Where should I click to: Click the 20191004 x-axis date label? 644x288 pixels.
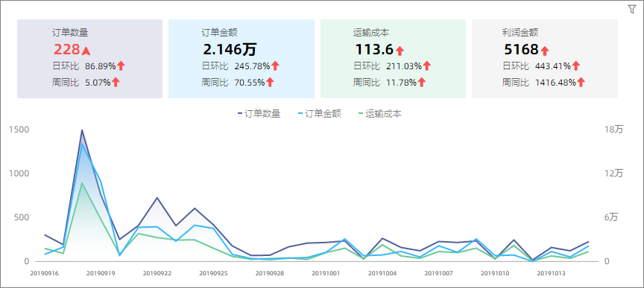click(x=382, y=273)
